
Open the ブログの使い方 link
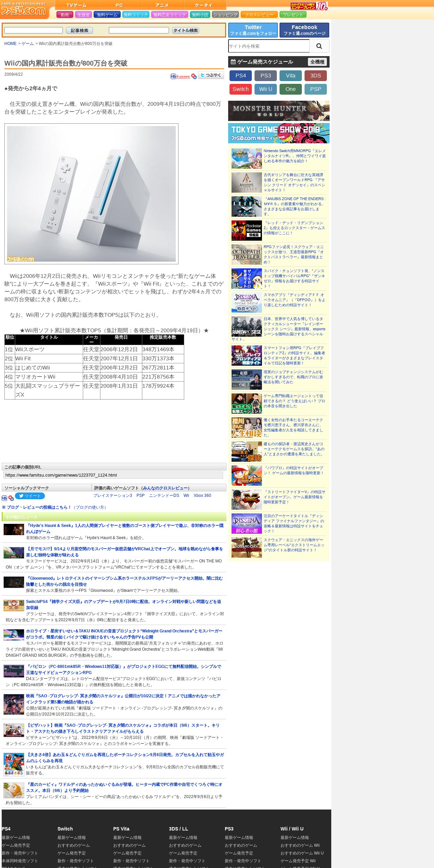click(90, 507)
